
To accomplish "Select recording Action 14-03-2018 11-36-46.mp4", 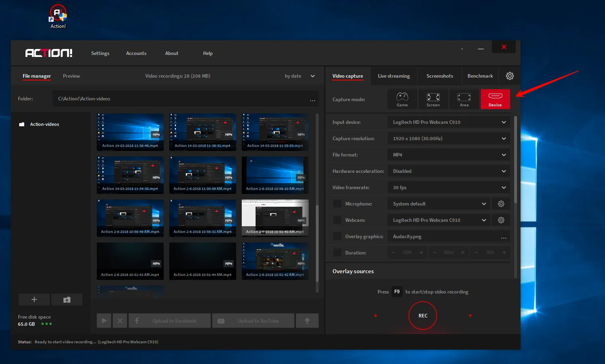I will [130, 132].
